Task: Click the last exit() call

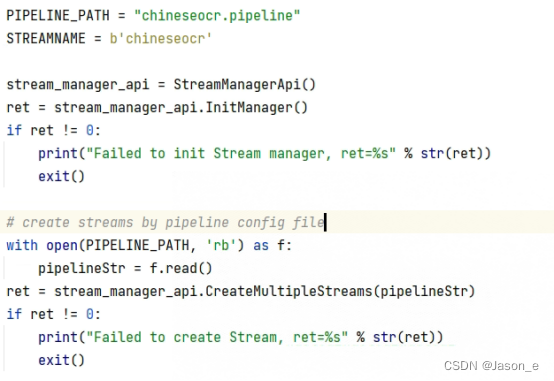Action: 61,360
